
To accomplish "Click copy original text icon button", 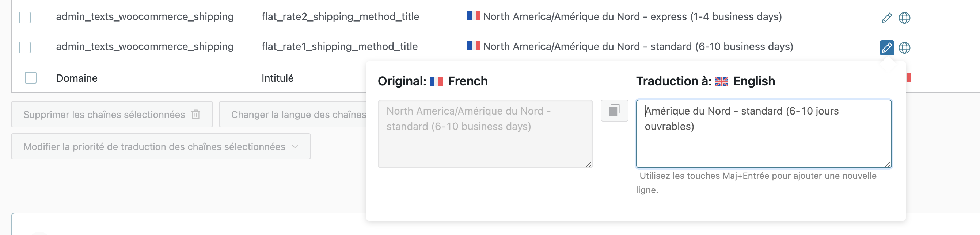I will [614, 111].
